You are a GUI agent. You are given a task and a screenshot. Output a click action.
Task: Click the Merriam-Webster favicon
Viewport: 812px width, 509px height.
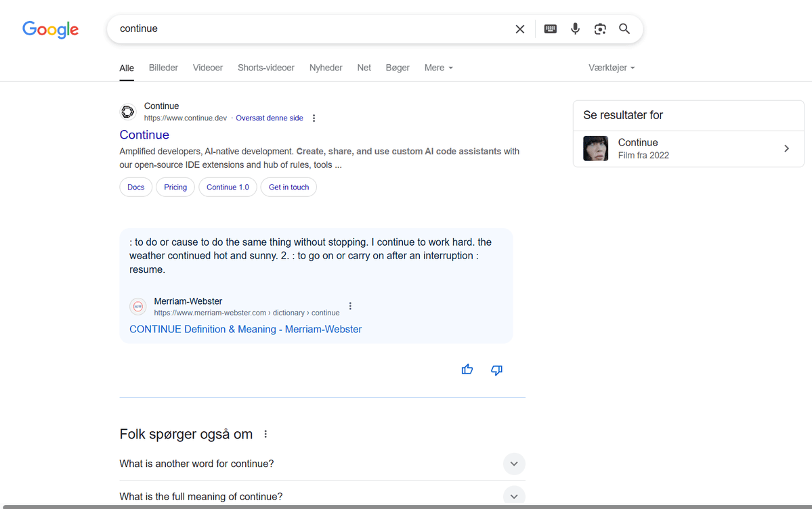(137, 307)
